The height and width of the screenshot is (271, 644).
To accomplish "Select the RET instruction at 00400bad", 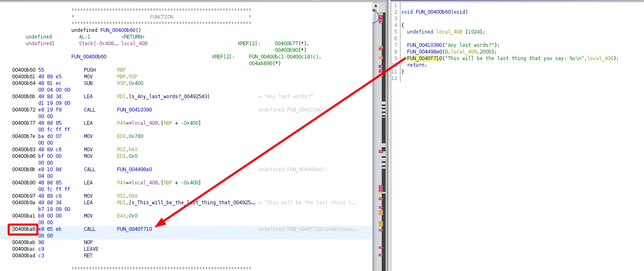I will point(88,256).
